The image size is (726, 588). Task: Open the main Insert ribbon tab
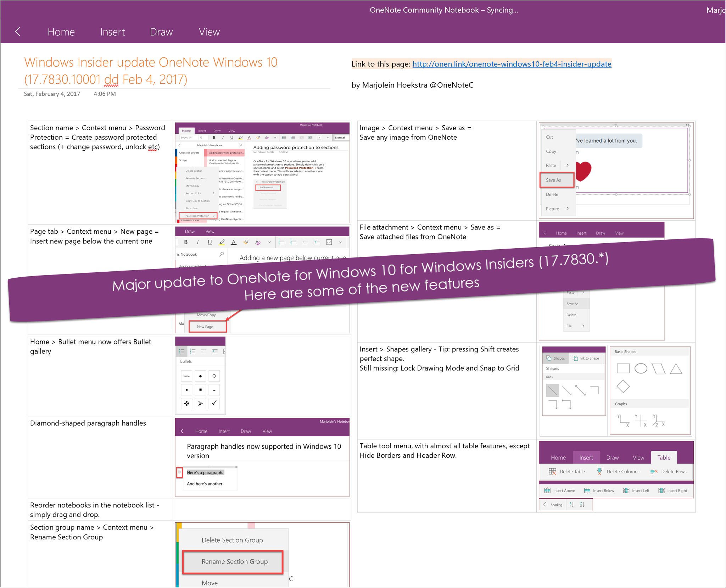[112, 32]
